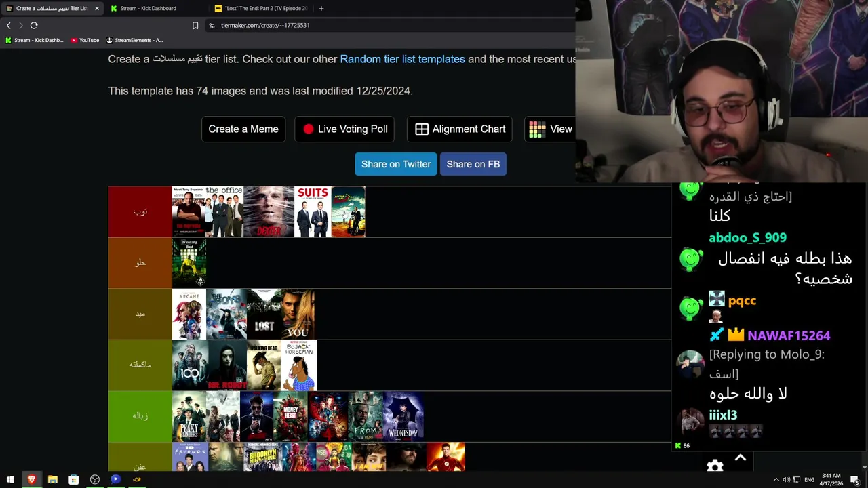
Task: Select the Money Heist poster
Action: [290, 416]
